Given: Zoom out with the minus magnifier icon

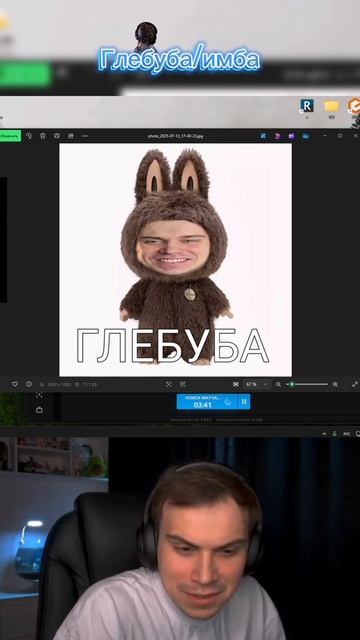Looking at the screenshot, I should [x=278, y=384].
